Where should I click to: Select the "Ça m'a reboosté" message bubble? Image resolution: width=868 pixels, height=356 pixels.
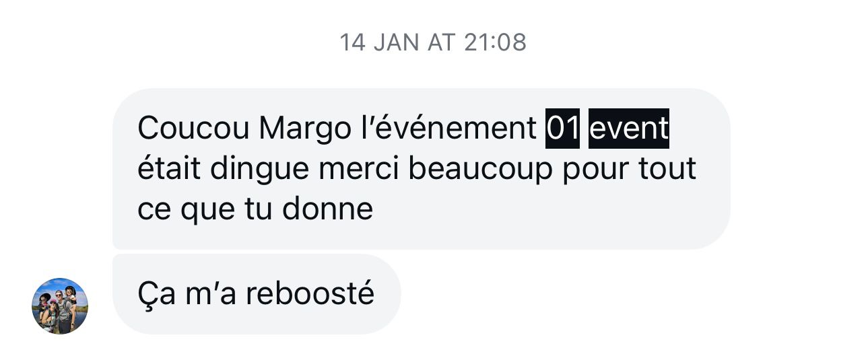[257, 294]
